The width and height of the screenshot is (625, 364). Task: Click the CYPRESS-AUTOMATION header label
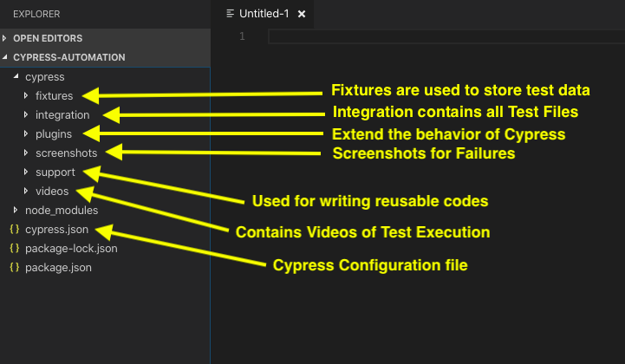pos(69,57)
